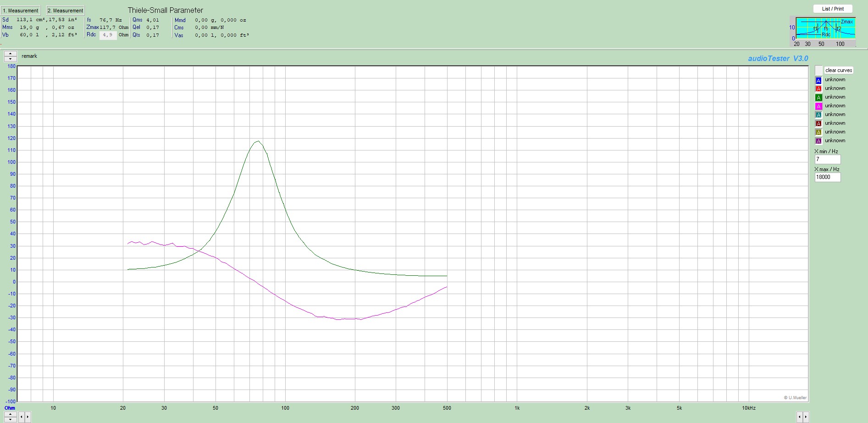The height and width of the screenshot is (423, 868).
Task: Open the '2. Measurement' tab
Action: 65,11
